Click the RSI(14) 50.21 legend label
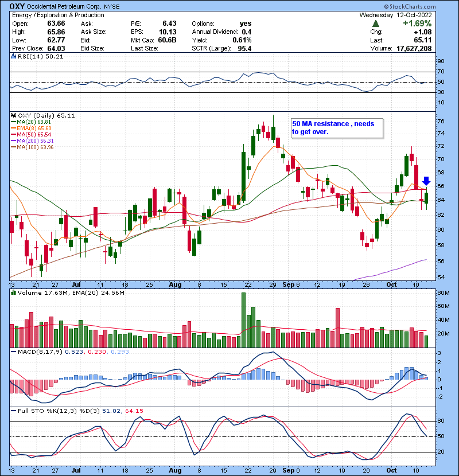459x476 pixels. (x=40, y=56)
